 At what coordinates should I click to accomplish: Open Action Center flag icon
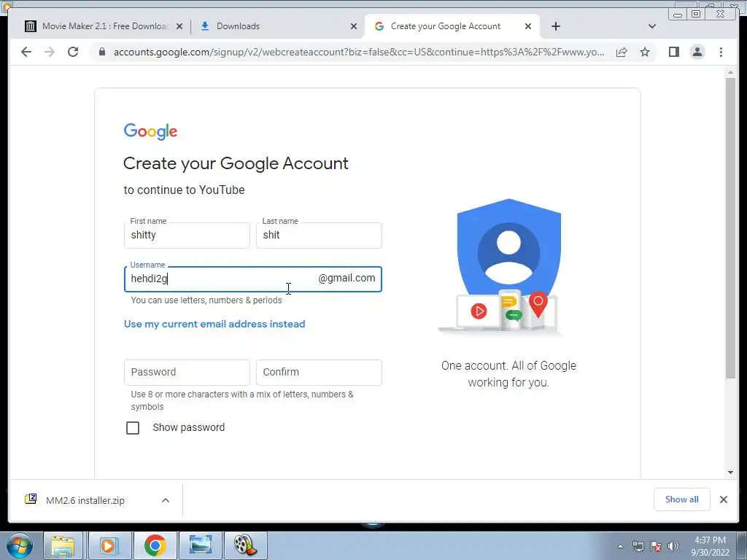[656, 547]
